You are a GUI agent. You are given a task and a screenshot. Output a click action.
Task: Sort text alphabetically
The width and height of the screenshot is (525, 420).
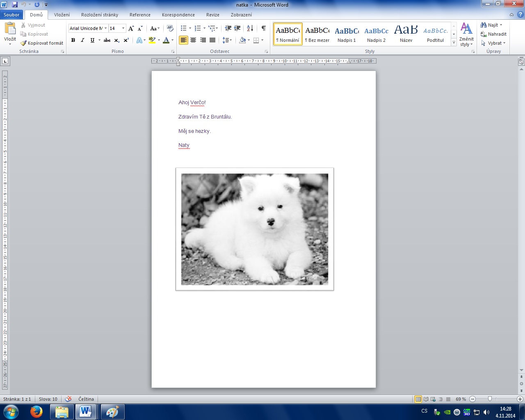click(x=250, y=28)
